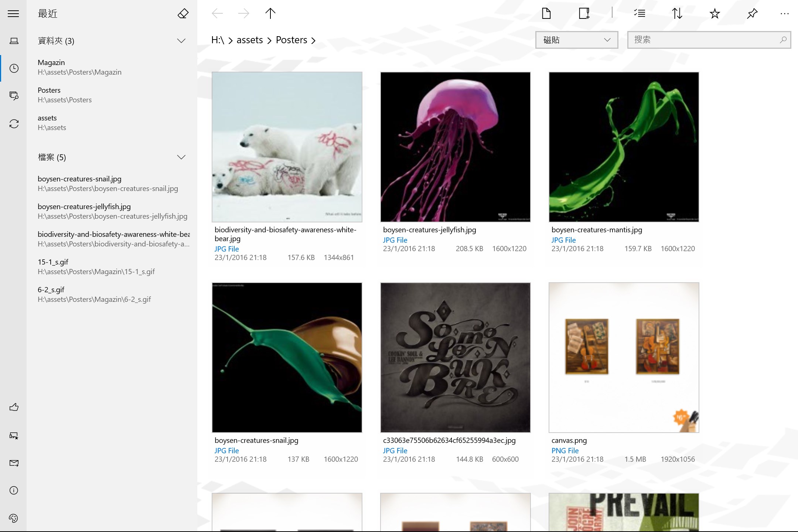Screen dimensions: 798x532
Task: Create a new file
Action: 546,14
